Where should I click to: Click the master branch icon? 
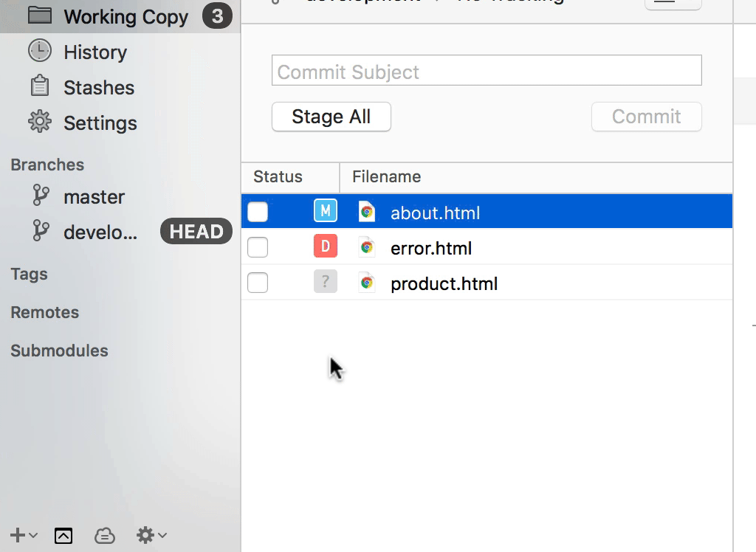[x=41, y=196]
